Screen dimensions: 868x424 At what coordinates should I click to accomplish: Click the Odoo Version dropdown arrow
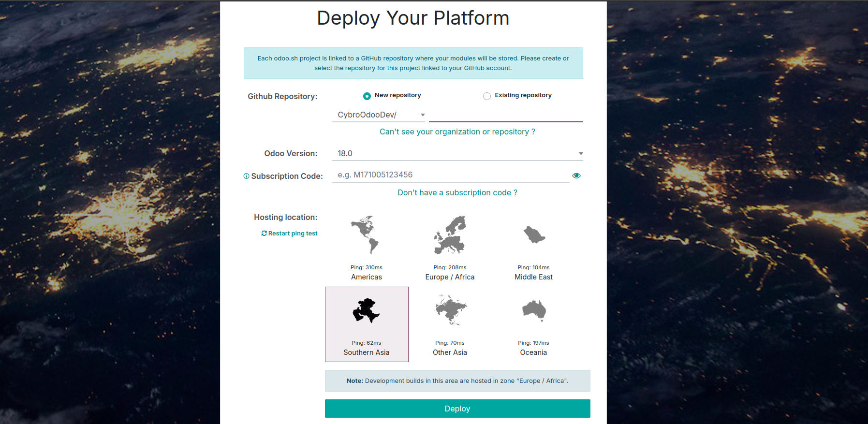tap(581, 154)
